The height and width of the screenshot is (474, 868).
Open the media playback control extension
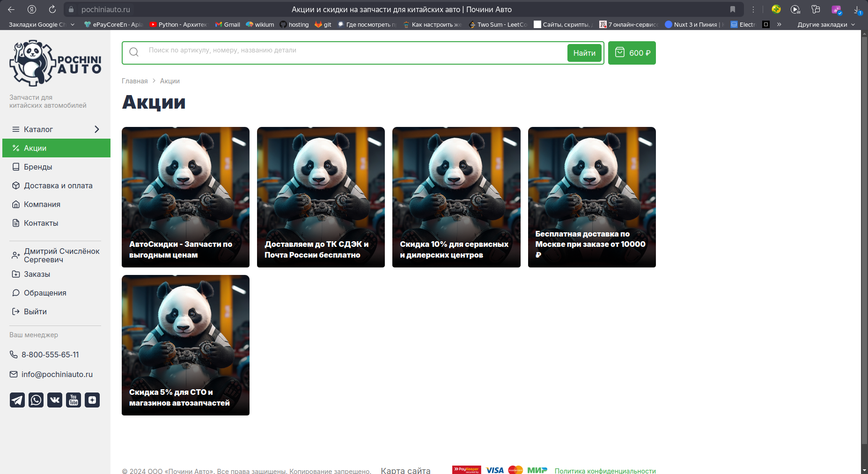tap(795, 9)
